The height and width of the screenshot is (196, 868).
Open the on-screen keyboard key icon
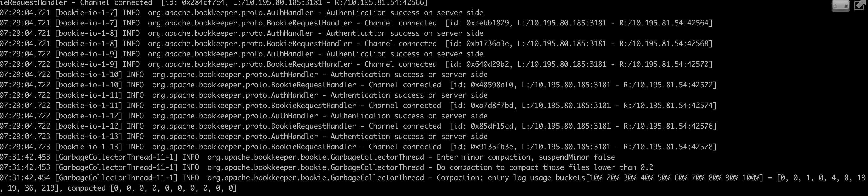[x=840, y=6]
